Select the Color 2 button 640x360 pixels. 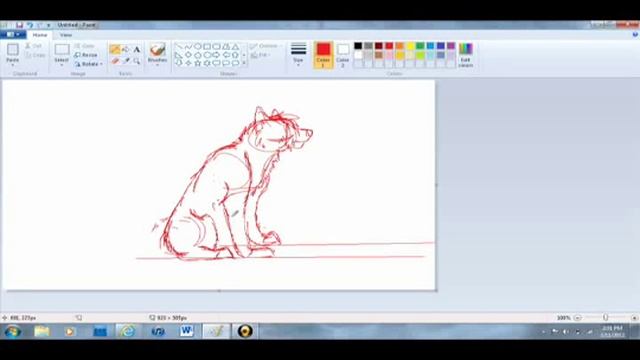(x=343, y=55)
